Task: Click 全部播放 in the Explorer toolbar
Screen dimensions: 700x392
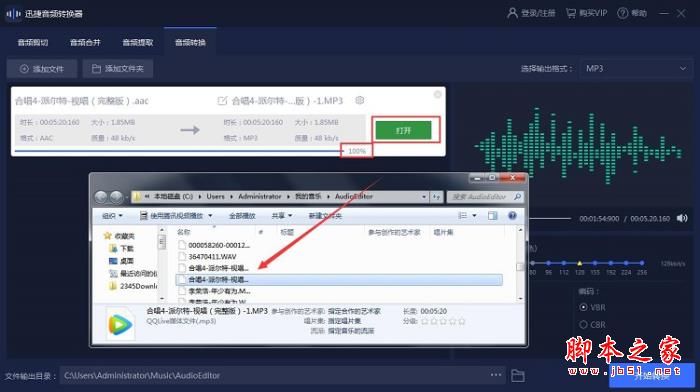Action: [x=242, y=216]
